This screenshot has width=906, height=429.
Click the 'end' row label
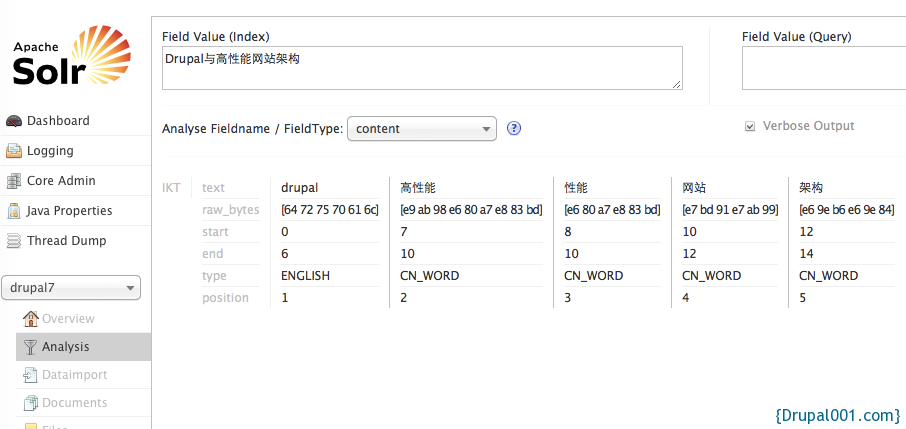[x=212, y=254]
